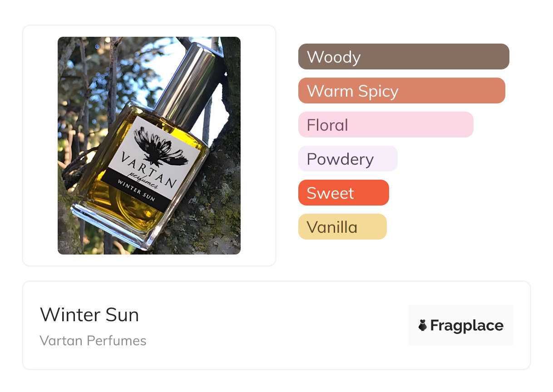Click the blank middle of the info card

pyautogui.click(x=272, y=325)
